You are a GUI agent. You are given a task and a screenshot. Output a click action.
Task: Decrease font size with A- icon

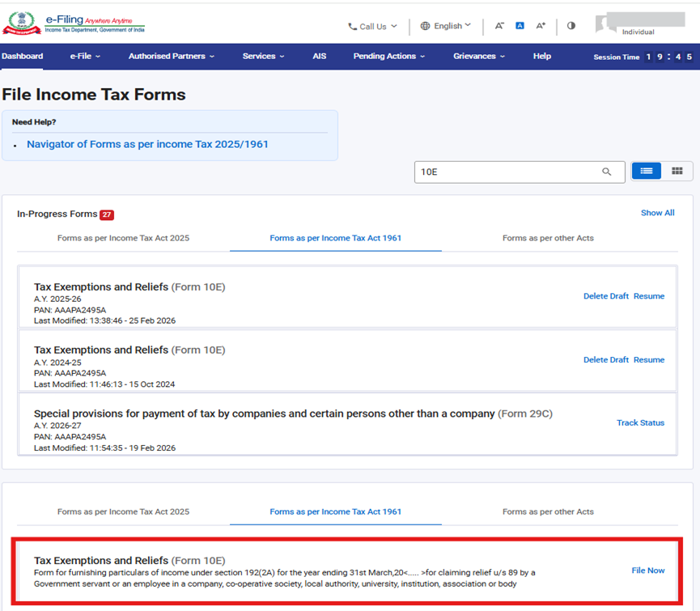[499, 26]
